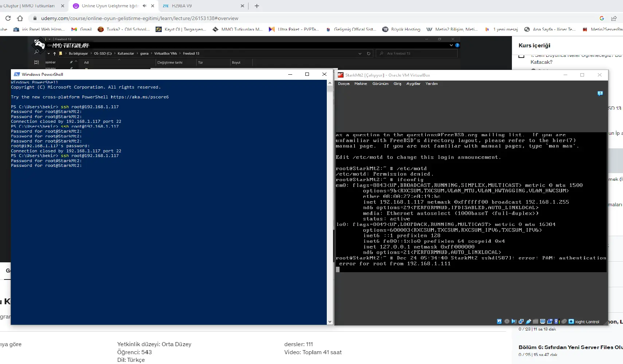Viewport: 623px width, 364px height.
Task: Open the Yardım menu in VirtualBox
Action: tap(432, 84)
